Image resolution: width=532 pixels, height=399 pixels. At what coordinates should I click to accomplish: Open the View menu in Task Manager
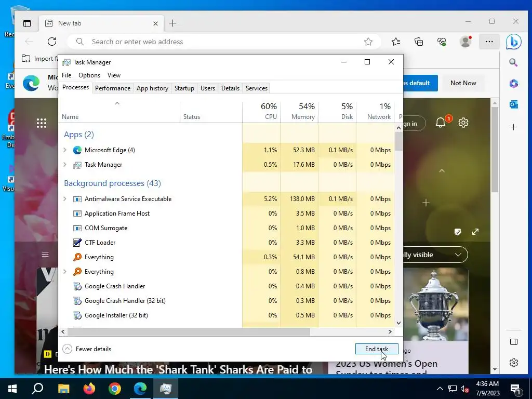pyautogui.click(x=114, y=75)
